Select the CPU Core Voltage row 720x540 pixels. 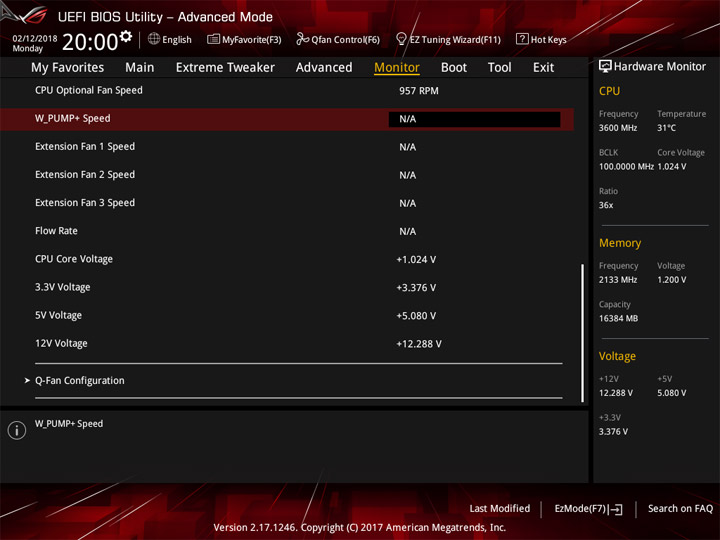(287, 259)
